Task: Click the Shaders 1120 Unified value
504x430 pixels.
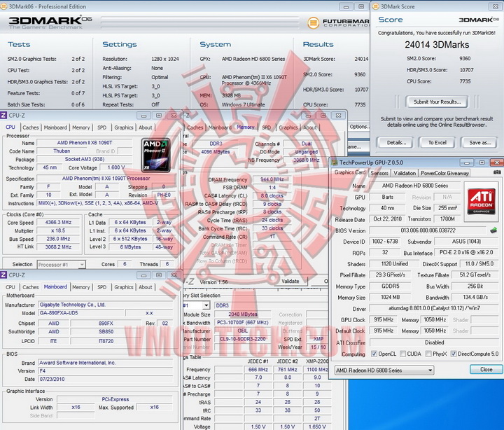Action: tap(394, 264)
